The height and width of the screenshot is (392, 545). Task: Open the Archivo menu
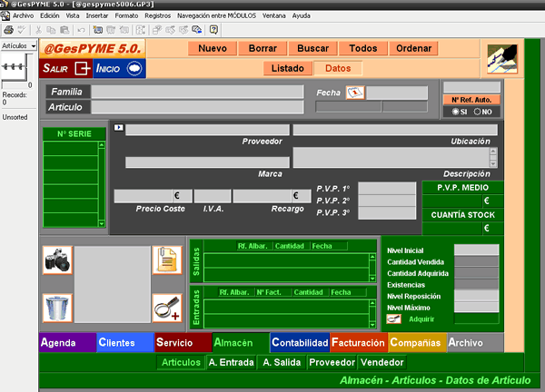point(24,16)
